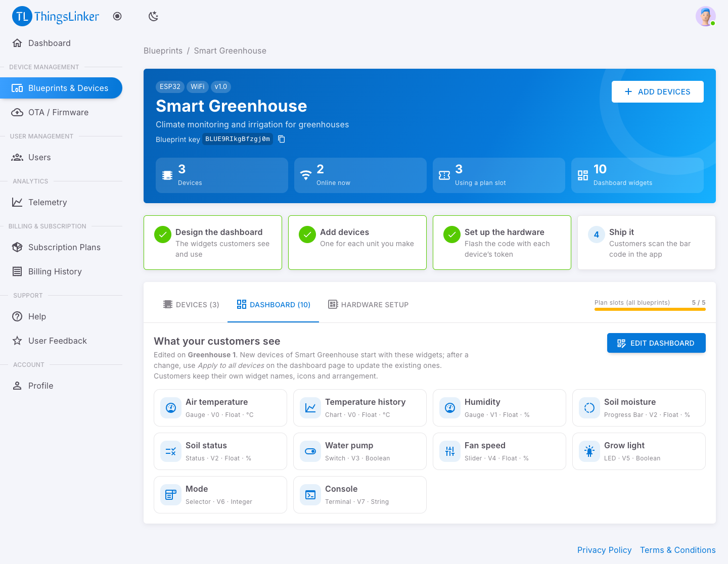
Task: Click the Console terminal icon
Action: [x=310, y=495]
